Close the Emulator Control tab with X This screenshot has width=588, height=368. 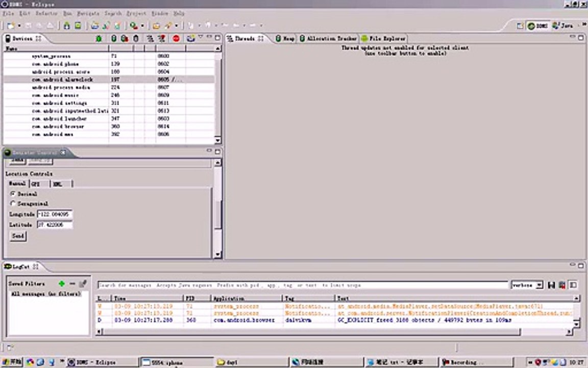click(x=63, y=152)
